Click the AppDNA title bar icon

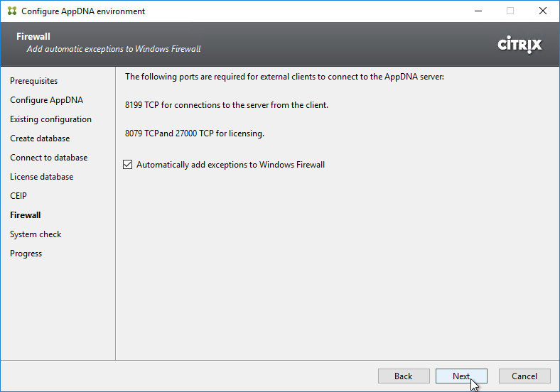click(x=12, y=11)
